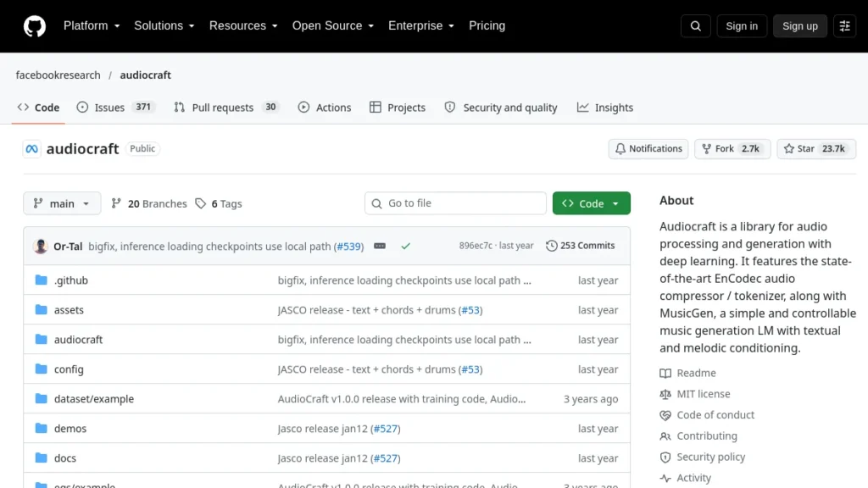Open the Insights tab
Image resolution: width=868 pixels, height=488 pixels.
coord(605,108)
